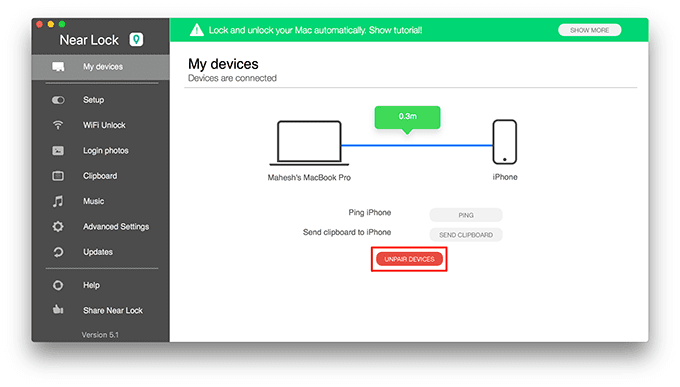Click the SHOW MORE button
Viewport: 680px width, 387px height.
[589, 30]
